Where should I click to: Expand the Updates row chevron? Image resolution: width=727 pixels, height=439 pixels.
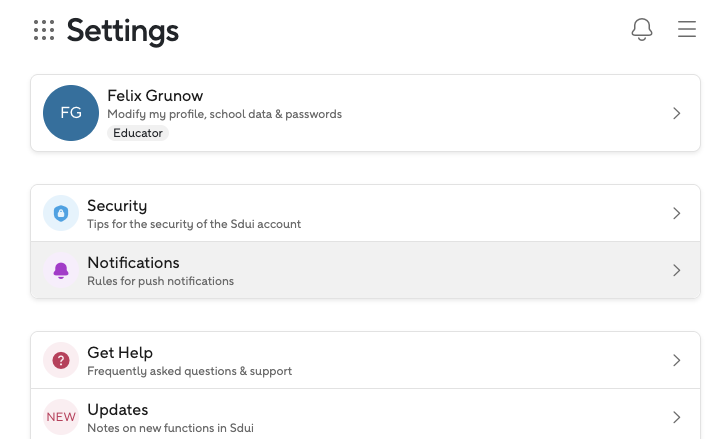677,417
